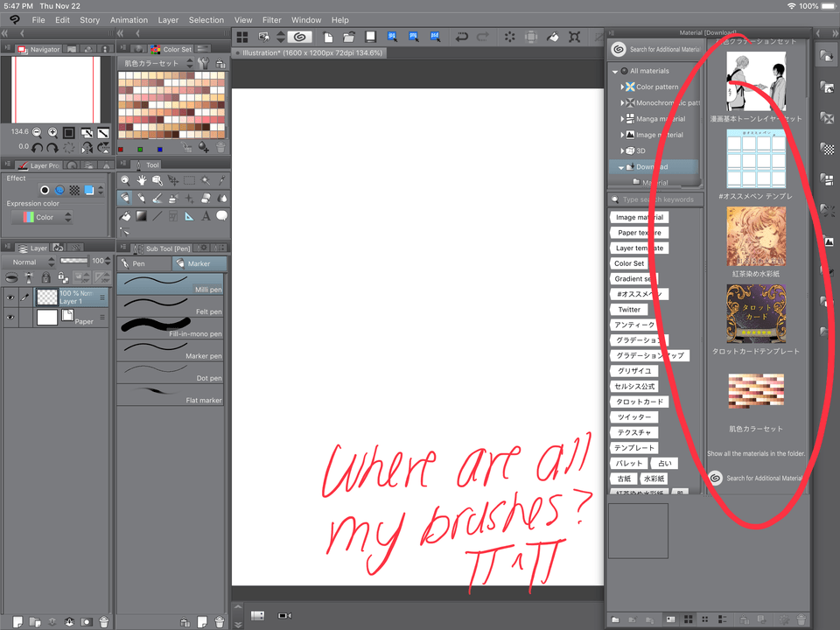Switch to the Marker sub tool tab
Screen dimensions: 840x630
click(199, 263)
